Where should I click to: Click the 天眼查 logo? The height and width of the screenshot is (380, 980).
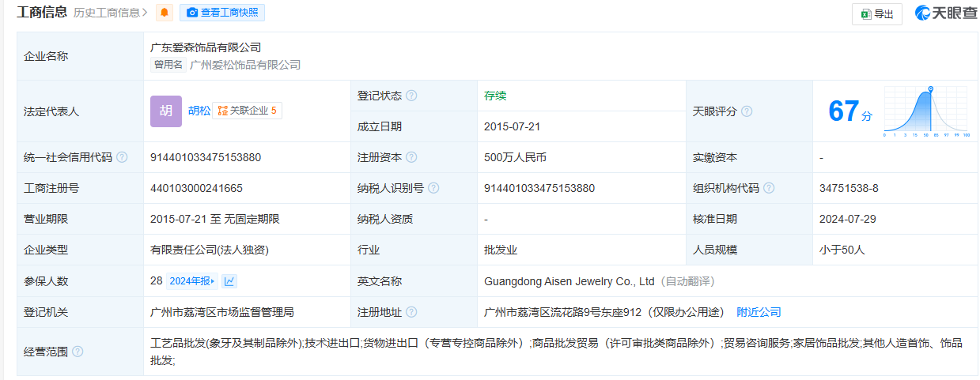pos(946,13)
